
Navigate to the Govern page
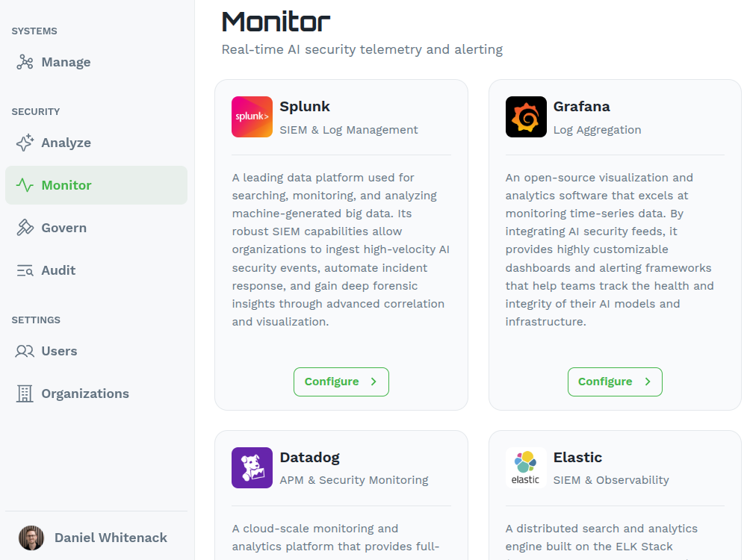click(96, 227)
